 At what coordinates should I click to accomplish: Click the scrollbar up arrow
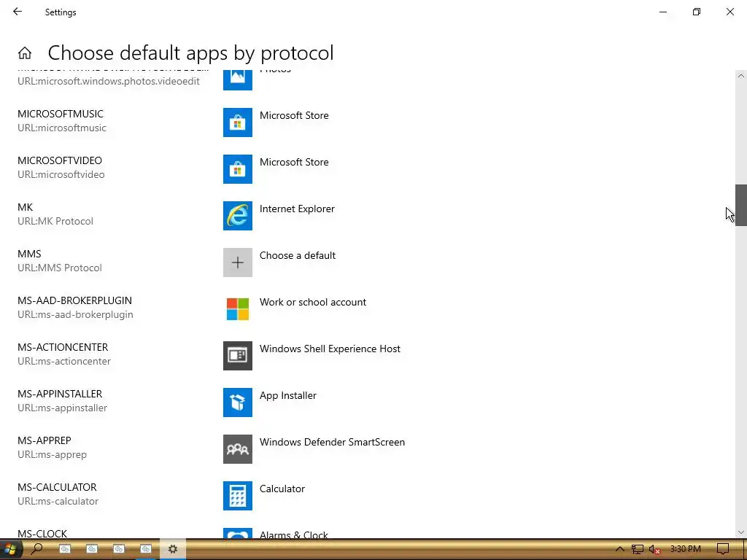pyautogui.click(x=741, y=76)
